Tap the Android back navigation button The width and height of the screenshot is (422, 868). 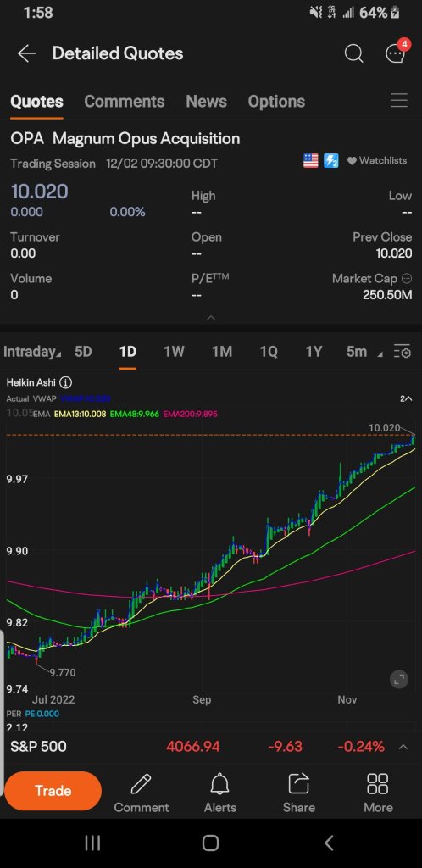tap(329, 843)
